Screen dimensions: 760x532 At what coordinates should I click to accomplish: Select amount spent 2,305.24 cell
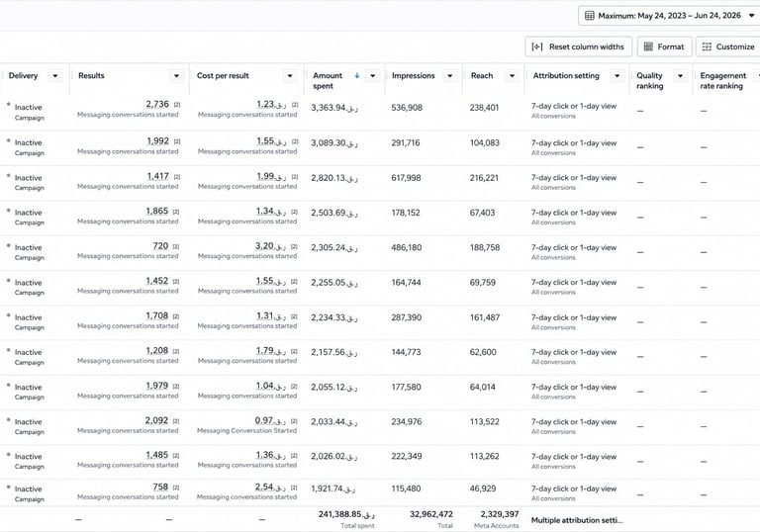click(x=334, y=247)
